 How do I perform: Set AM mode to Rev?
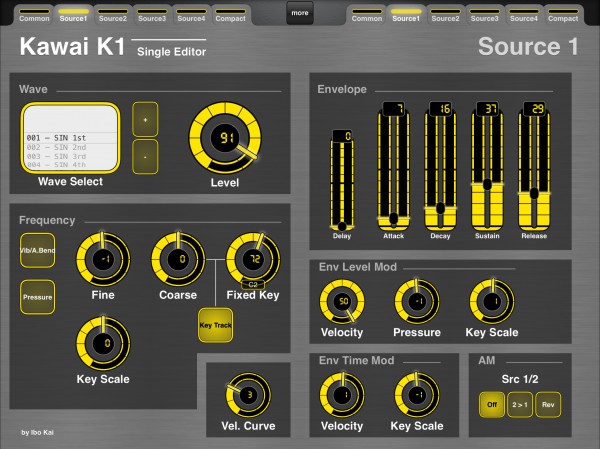tap(548, 405)
